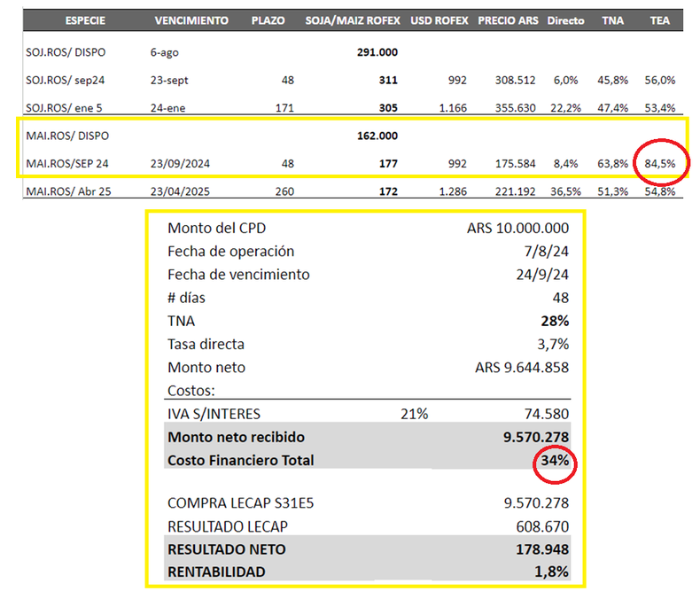Select the SOJ.ROS/ sep24 cell

tap(66, 81)
